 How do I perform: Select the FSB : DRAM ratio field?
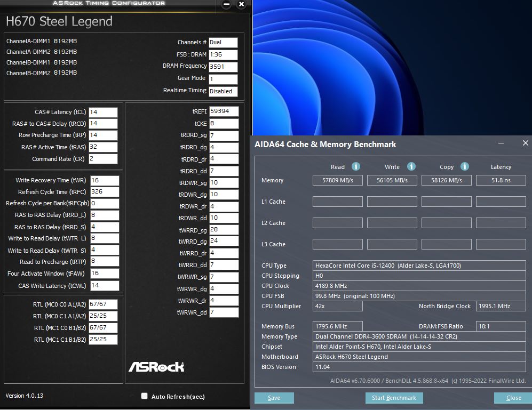223,54
